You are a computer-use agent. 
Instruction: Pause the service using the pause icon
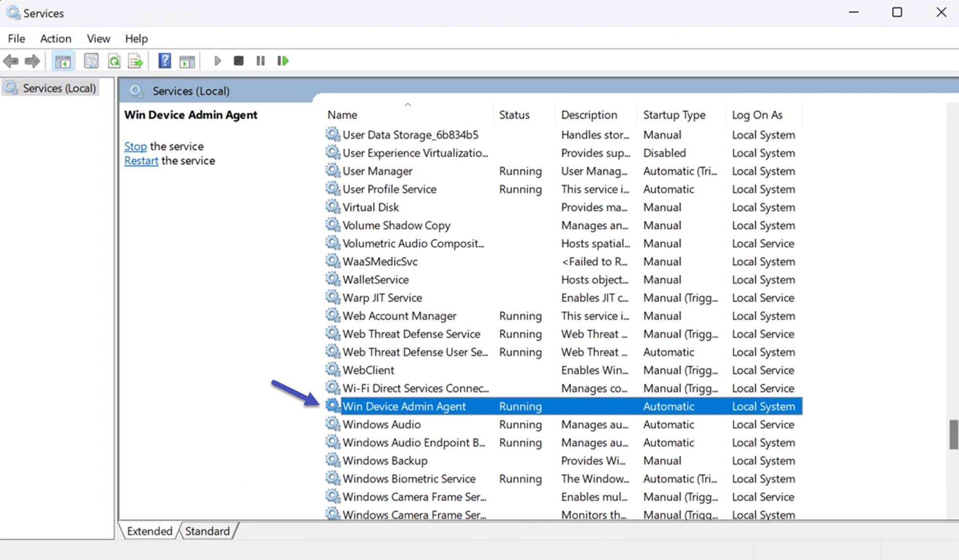tap(260, 61)
